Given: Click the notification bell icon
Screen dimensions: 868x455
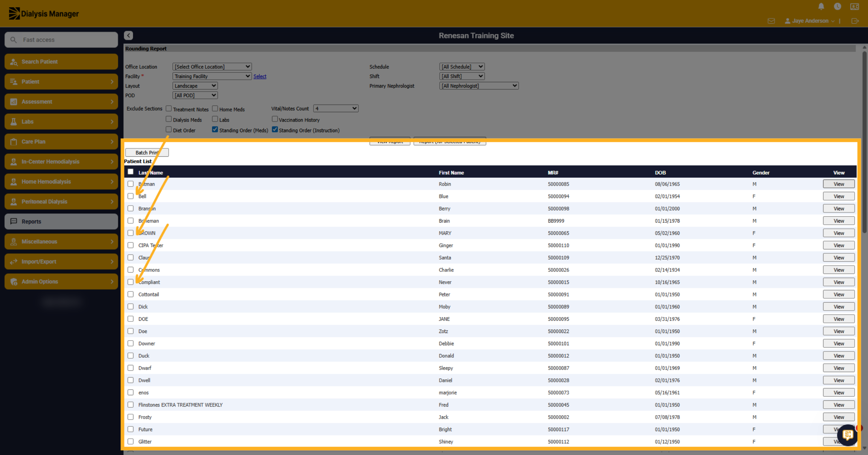Looking at the screenshot, I should coord(821,7).
